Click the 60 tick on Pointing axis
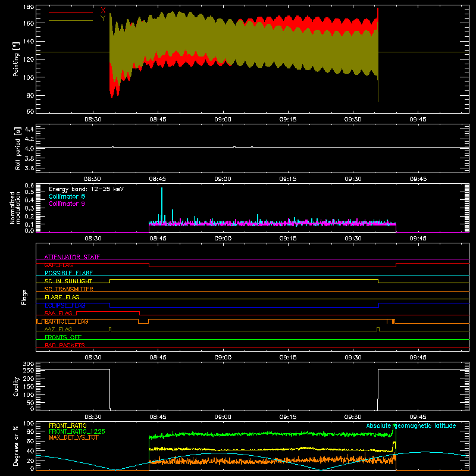 [30, 111]
